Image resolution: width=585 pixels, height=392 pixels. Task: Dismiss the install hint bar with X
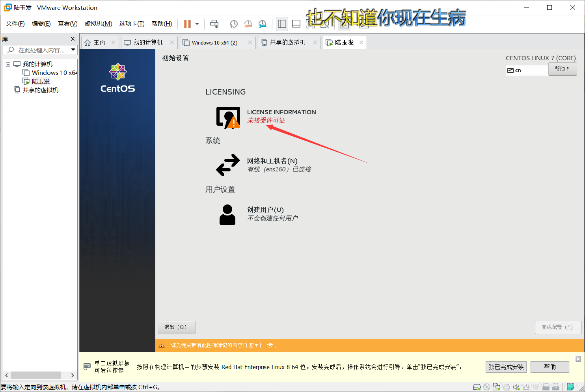tap(578, 359)
